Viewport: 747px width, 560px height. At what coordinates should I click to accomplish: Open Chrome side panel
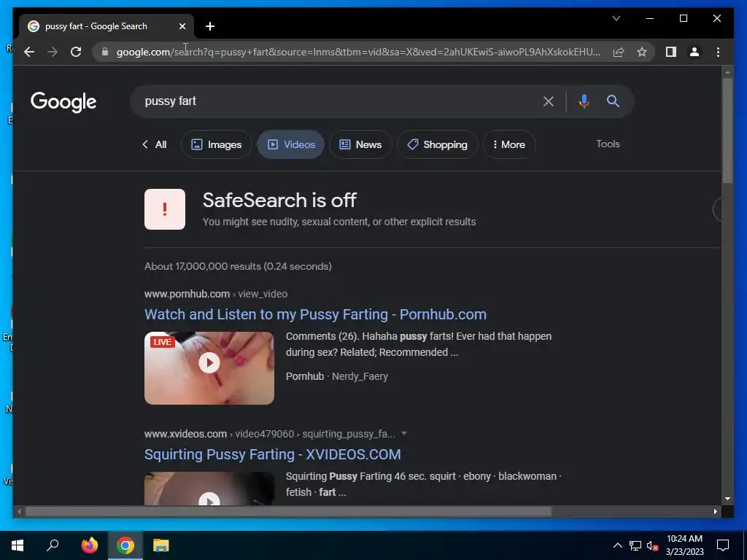(671, 52)
